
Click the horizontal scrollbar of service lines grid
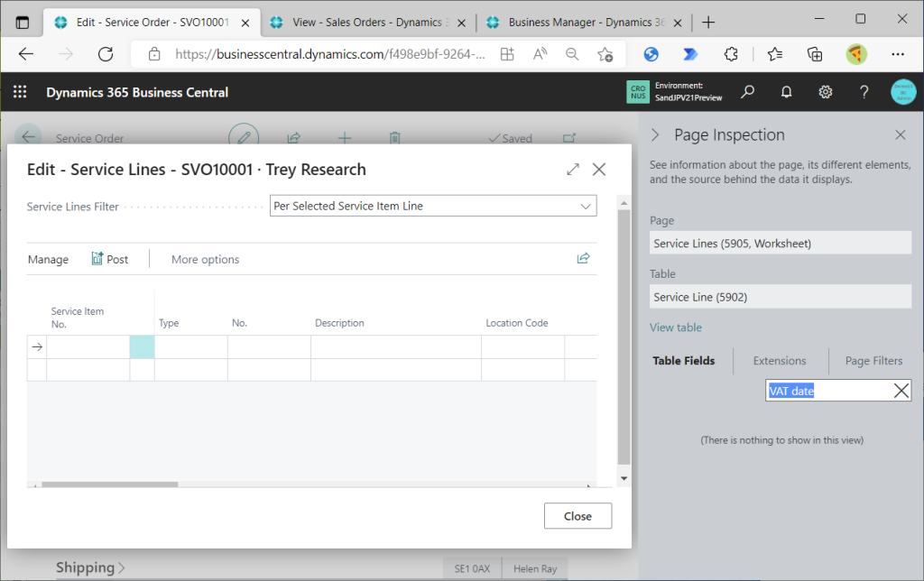(x=109, y=485)
